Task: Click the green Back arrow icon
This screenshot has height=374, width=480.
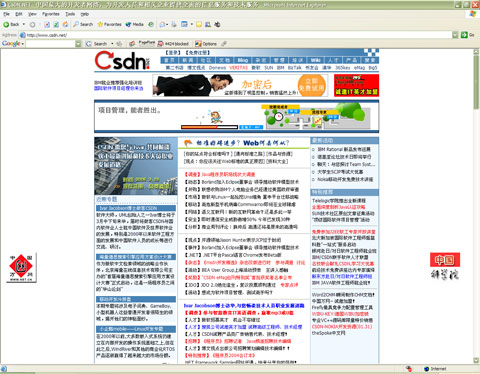Action: click(x=6, y=24)
